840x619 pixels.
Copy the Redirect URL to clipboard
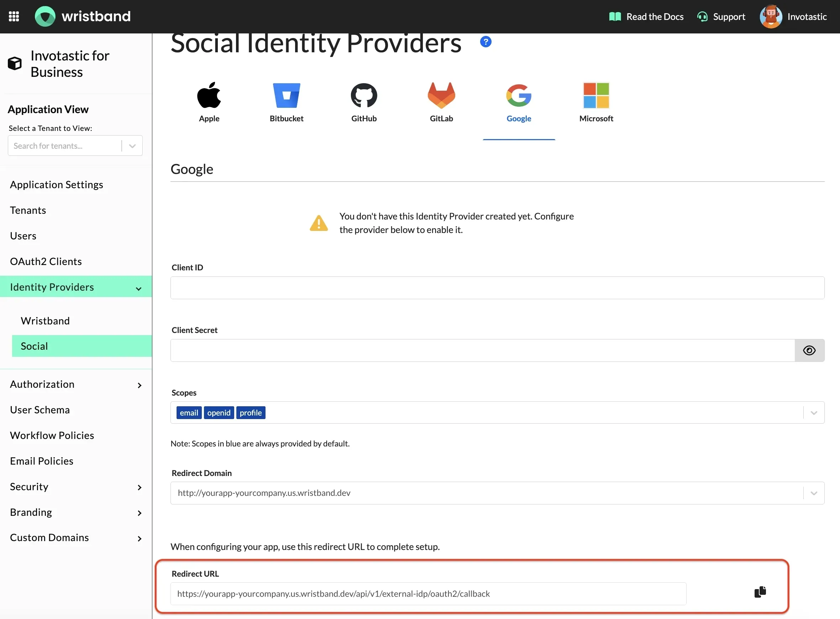[x=760, y=592]
